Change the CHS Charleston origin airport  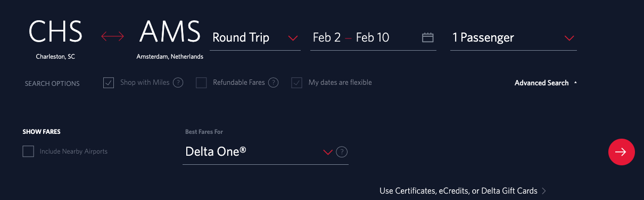coord(55,39)
